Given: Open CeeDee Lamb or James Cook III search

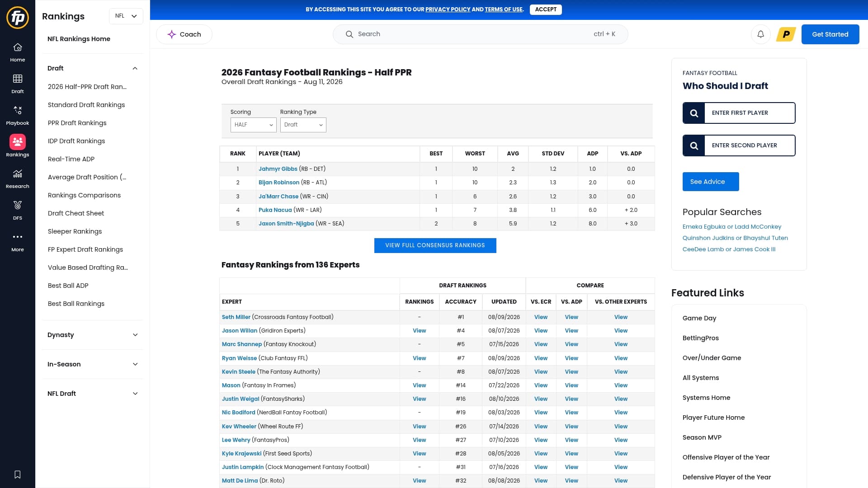Looking at the screenshot, I should pyautogui.click(x=729, y=249).
